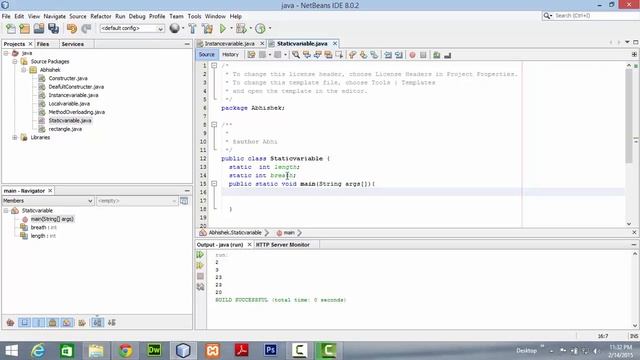
Task: Click the Stop icon in Output panel
Action: 200,276
